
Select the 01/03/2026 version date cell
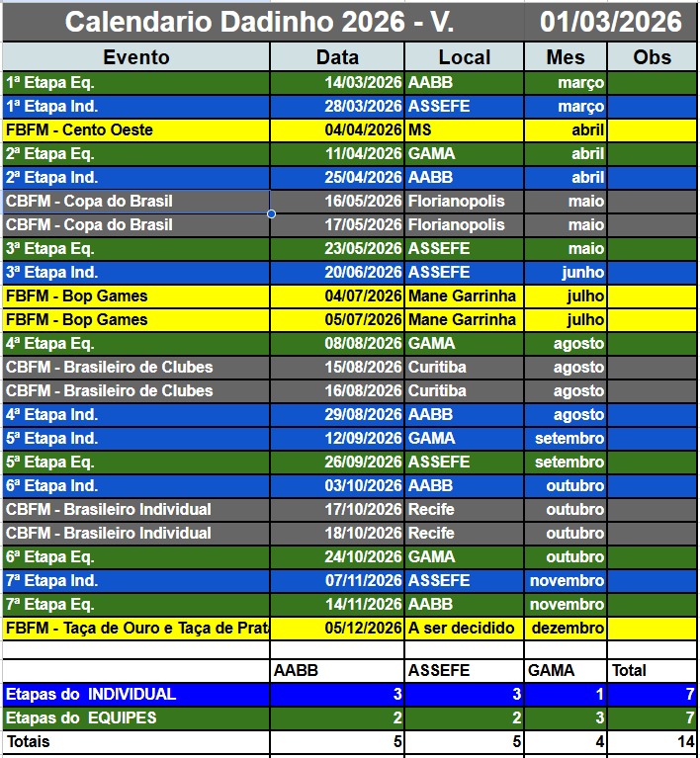click(x=611, y=22)
